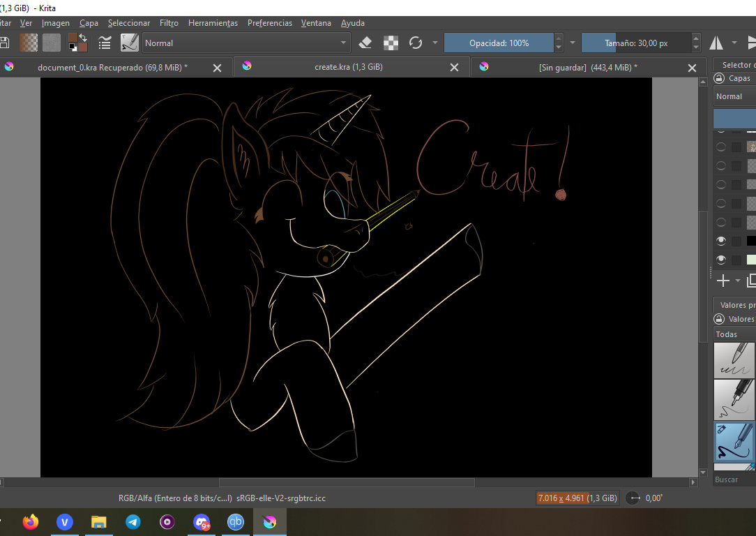Close the document_0.kra Recuperado tab
Screen dimensions: 756x536
coord(217,68)
